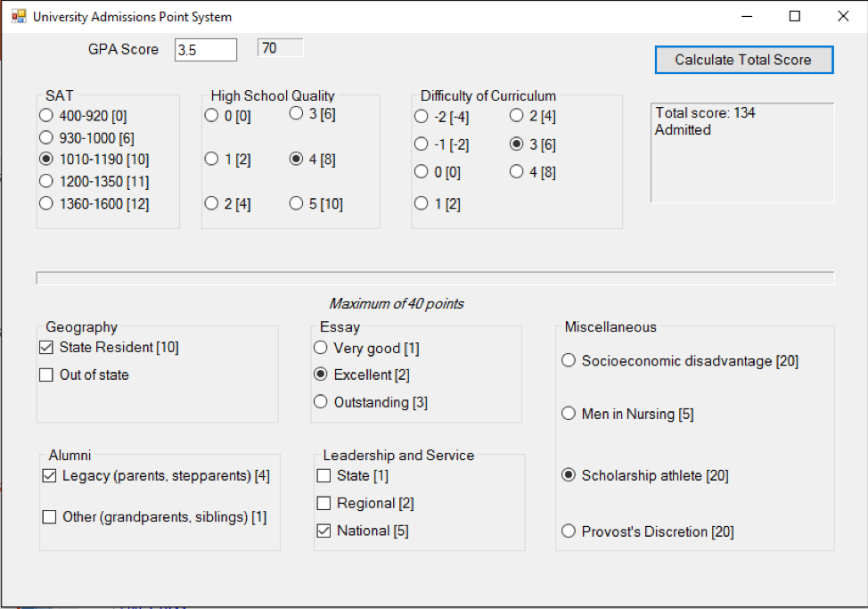
Task: Select High School Quality 5 [10]
Action: [297, 203]
